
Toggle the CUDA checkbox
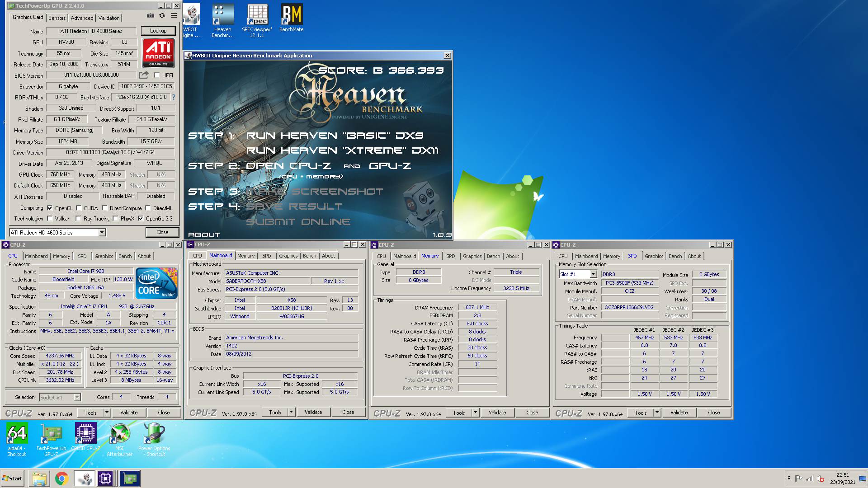79,208
